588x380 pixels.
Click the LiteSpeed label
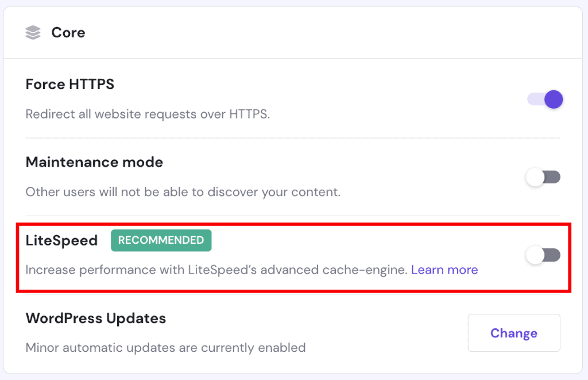pos(61,240)
